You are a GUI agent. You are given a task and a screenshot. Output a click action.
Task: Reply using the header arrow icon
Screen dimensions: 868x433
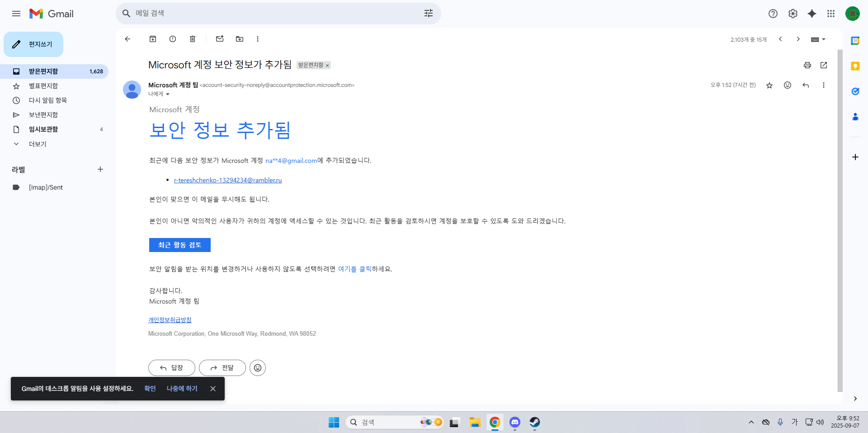point(806,85)
